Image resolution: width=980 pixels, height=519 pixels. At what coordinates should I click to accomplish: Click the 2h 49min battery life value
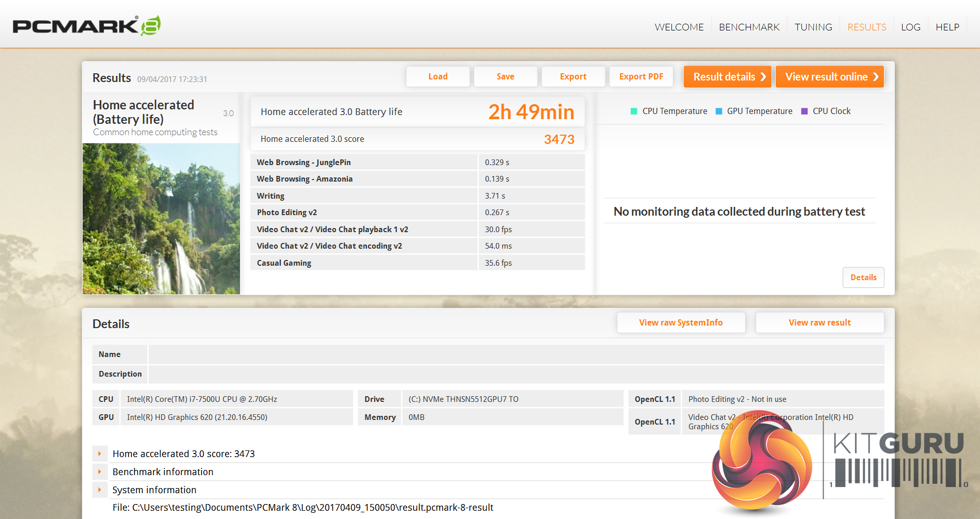click(531, 112)
